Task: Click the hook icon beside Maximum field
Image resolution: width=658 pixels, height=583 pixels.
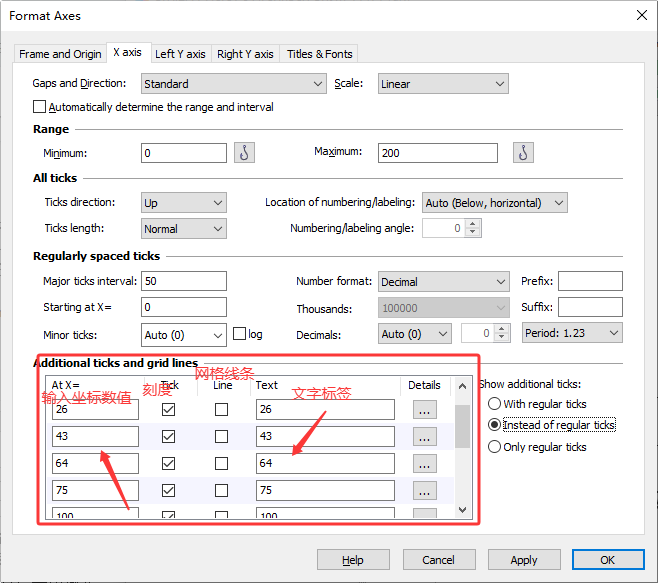Action: pos(523,153)
